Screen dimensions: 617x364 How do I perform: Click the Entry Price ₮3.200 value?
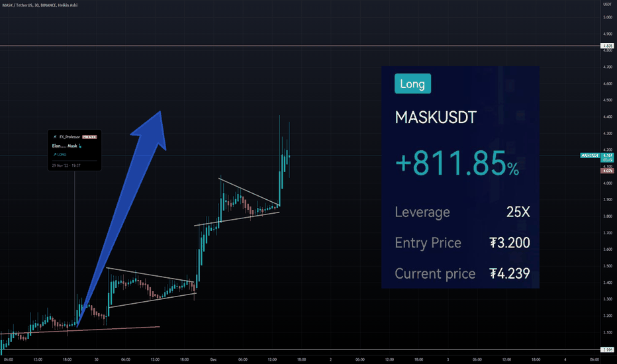pyautogui.click(x=510, y=243)
